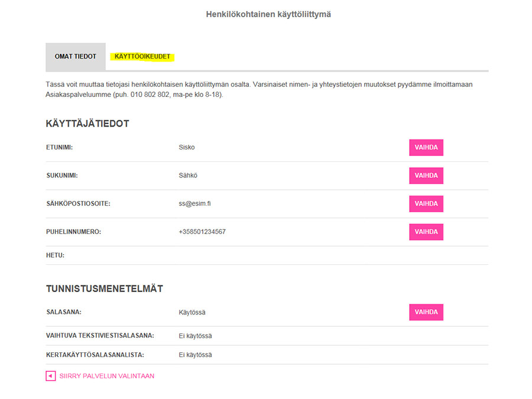Select the first name value Sisko
This screenshot has height=399, width=532.
pos(187,147)
